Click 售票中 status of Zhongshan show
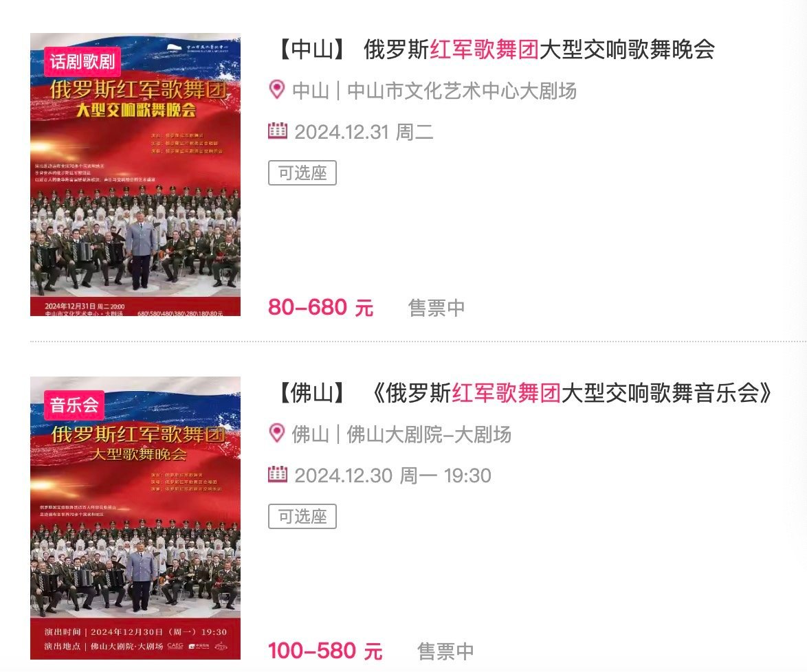The image size is (807, 672). click(436, 309)
